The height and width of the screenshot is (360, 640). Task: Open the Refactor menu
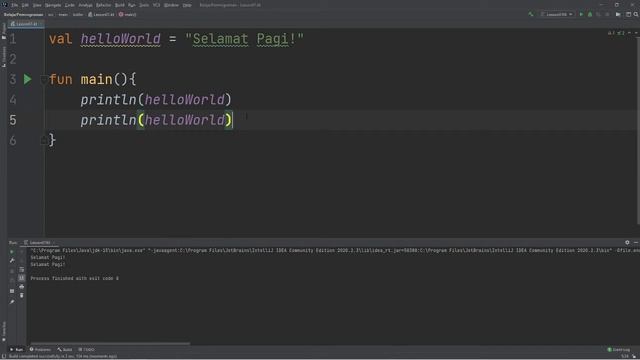point(103,5)
